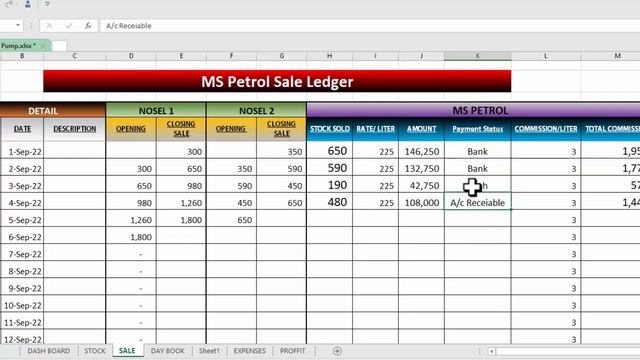Select Bank cell in 2-Sep-22 row

pos(478,168)
